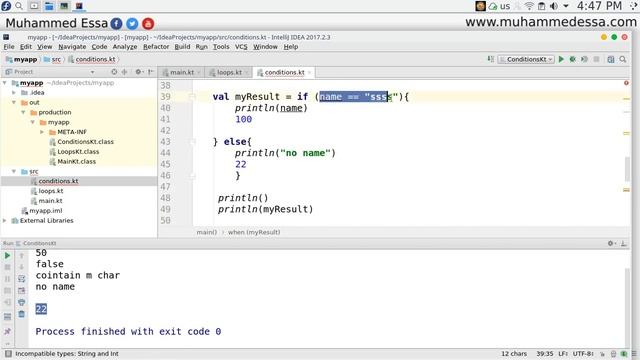Viewport: 640px width, 360px height.
Task: Run ConditionsKt with the green toolbar arrow
Action: 561,59
